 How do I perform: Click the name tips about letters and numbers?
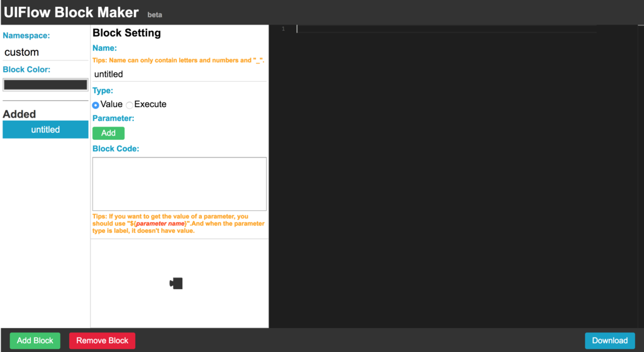tap(178, 60)
